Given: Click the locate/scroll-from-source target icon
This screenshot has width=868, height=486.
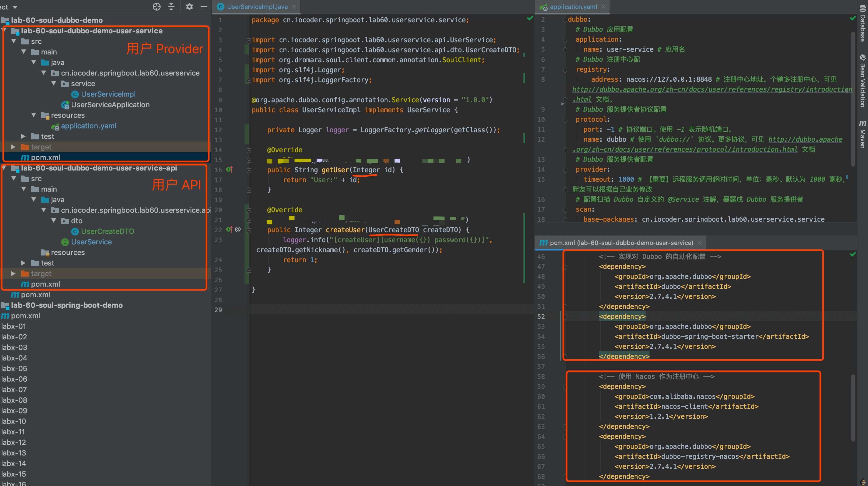Looking at the screenshot, I should [156, 6].
